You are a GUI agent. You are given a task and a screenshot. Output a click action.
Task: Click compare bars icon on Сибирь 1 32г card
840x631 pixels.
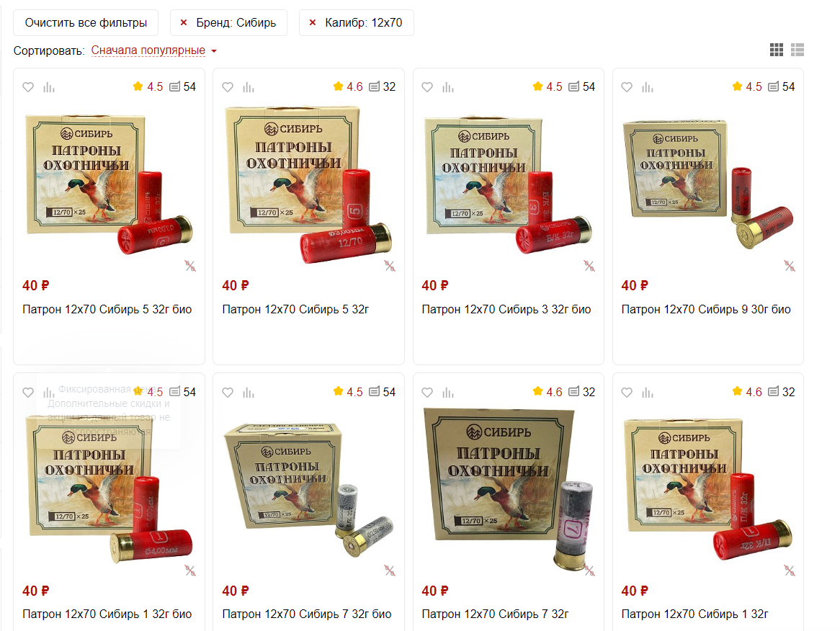648,393
